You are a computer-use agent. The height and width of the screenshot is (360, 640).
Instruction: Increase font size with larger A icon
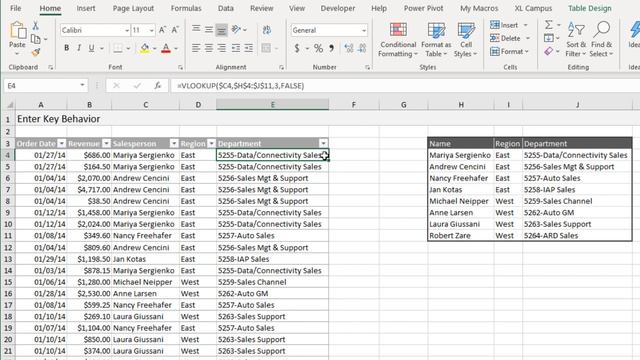(162, 30)
